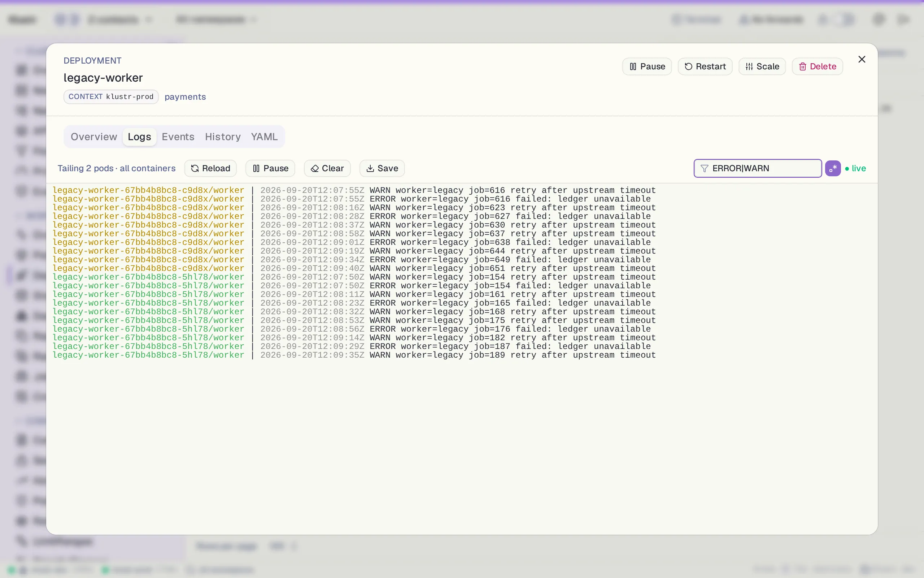The height and width of the screenshot is (578, 924).
Task: Delete the legacy-worker deployment
Action: pyautogui.click(x=817, y=66)
